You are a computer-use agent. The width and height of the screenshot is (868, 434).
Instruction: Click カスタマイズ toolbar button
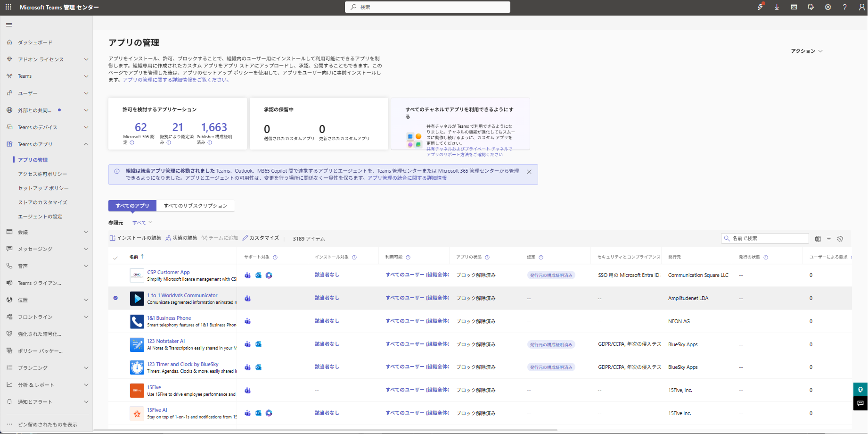261,238
